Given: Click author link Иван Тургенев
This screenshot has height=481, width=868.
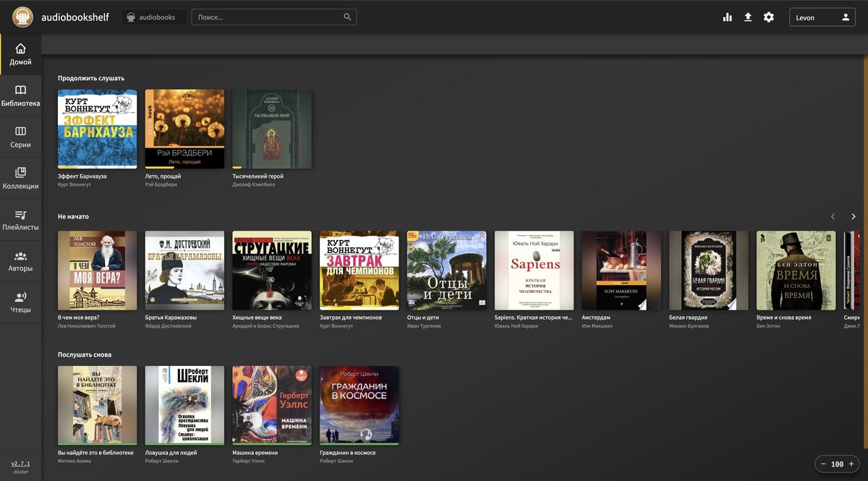Looking at the screenshot, I should (424, 326).
